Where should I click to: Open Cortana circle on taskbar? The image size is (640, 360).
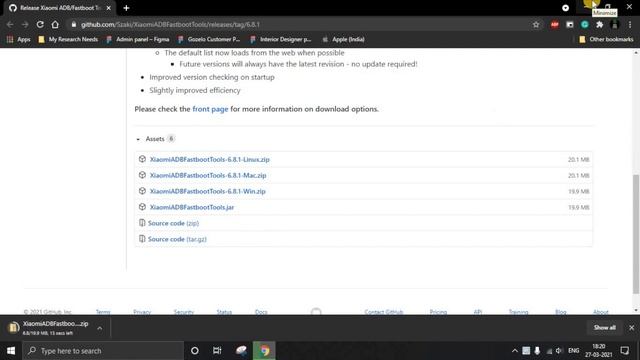pyautogui.click(x=195, y=351)
